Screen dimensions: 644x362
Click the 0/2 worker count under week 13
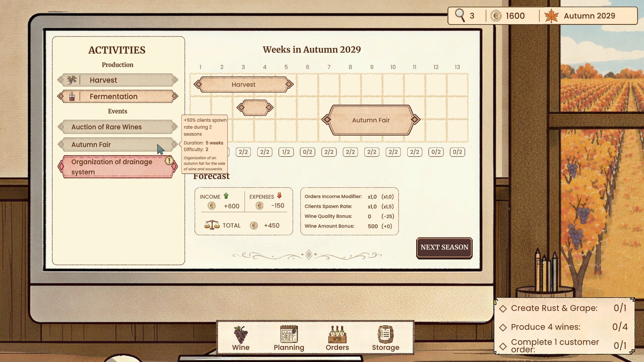click(x=458, y=152)
